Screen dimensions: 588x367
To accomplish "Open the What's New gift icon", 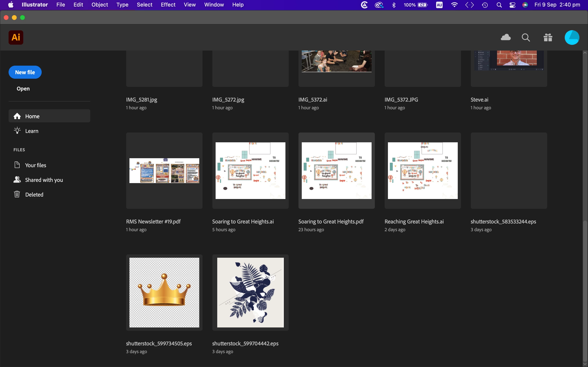I will (548, 37).
